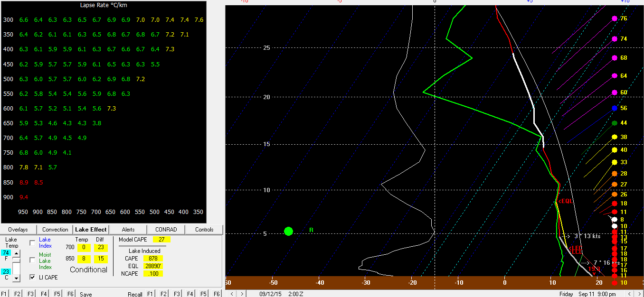Select the CONRAD tab
The height and width of the screenshot is (297, 644).
[166, 230]
